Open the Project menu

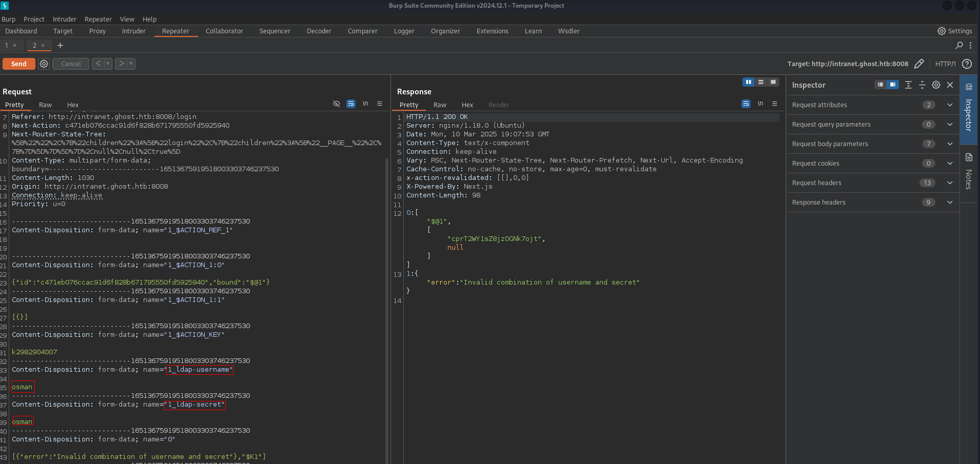[x=34, y=19]
